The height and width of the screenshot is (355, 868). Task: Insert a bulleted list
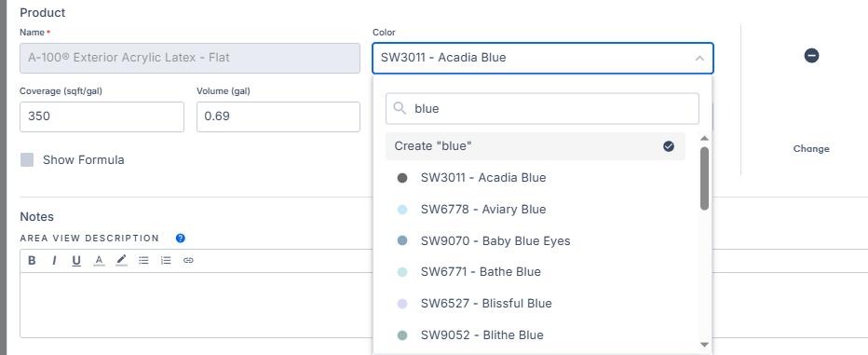144,260
